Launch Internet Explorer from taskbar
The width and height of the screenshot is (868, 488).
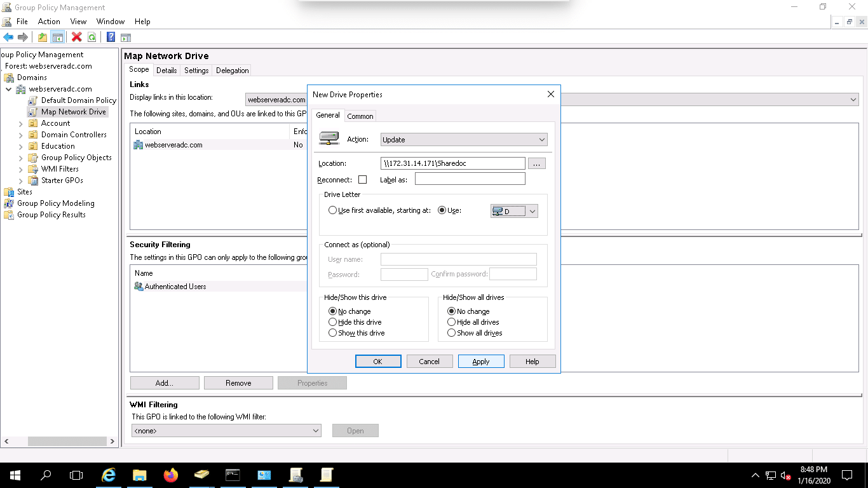coord(109,475)
